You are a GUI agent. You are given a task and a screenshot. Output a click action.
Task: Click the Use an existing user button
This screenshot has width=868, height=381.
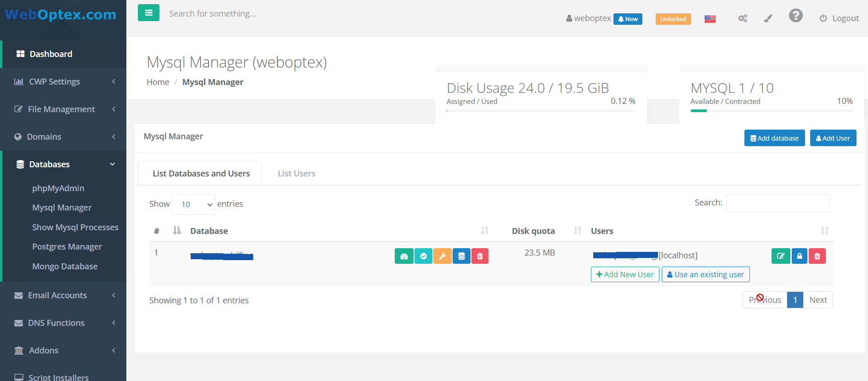click(705, 274)
